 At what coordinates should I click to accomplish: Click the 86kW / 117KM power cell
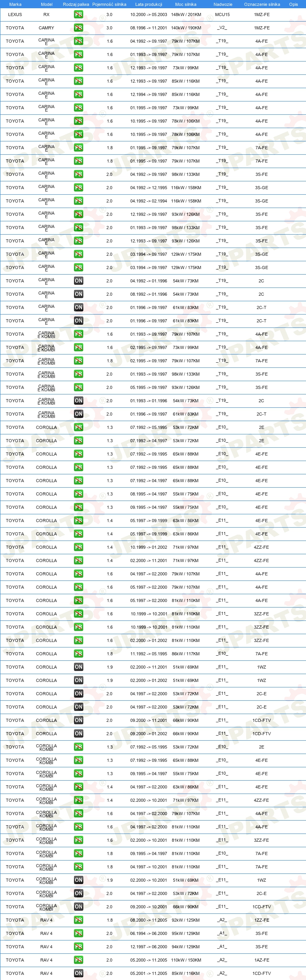[186, 654]
